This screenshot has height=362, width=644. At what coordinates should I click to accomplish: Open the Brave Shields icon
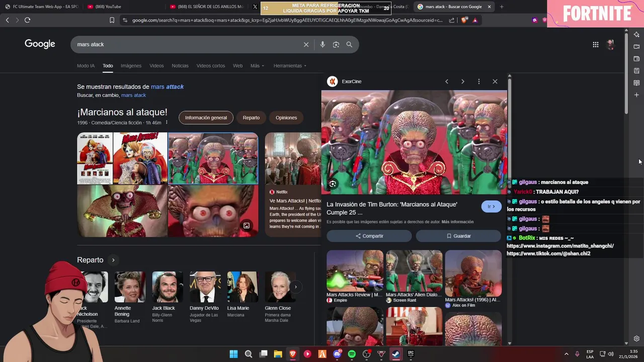coord(464,20)
